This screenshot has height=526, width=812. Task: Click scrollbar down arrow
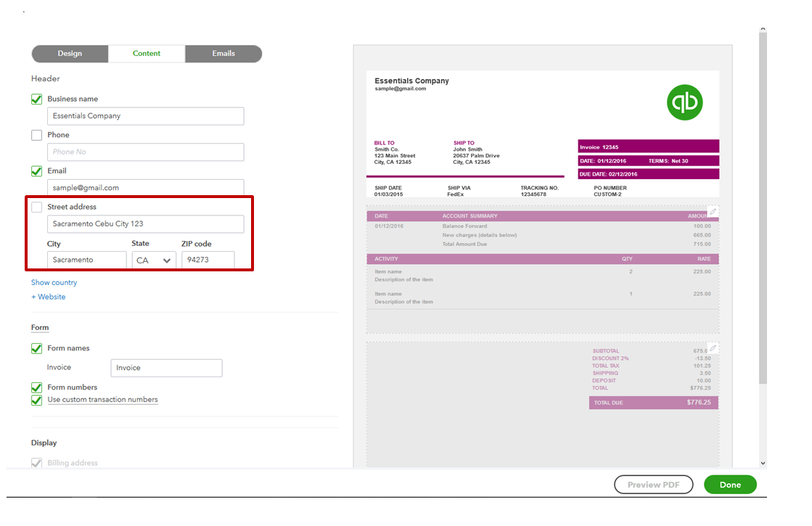(x=762, y=462)
